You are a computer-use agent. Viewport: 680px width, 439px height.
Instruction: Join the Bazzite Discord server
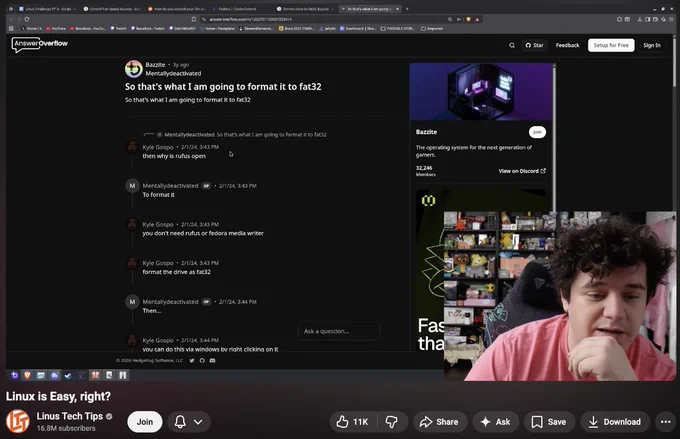pyautogui.click(x=537, y=132)
